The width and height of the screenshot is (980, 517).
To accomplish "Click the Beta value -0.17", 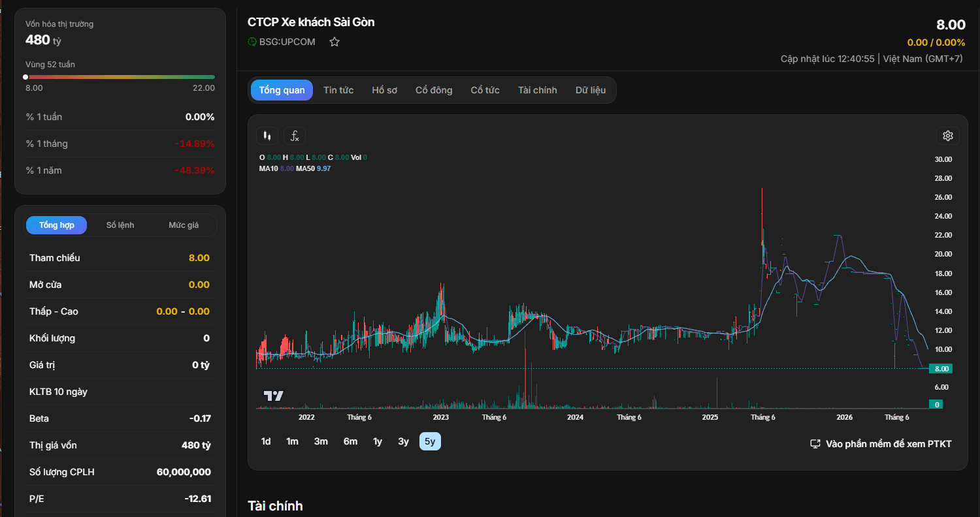I will click(x=201, y=418).
